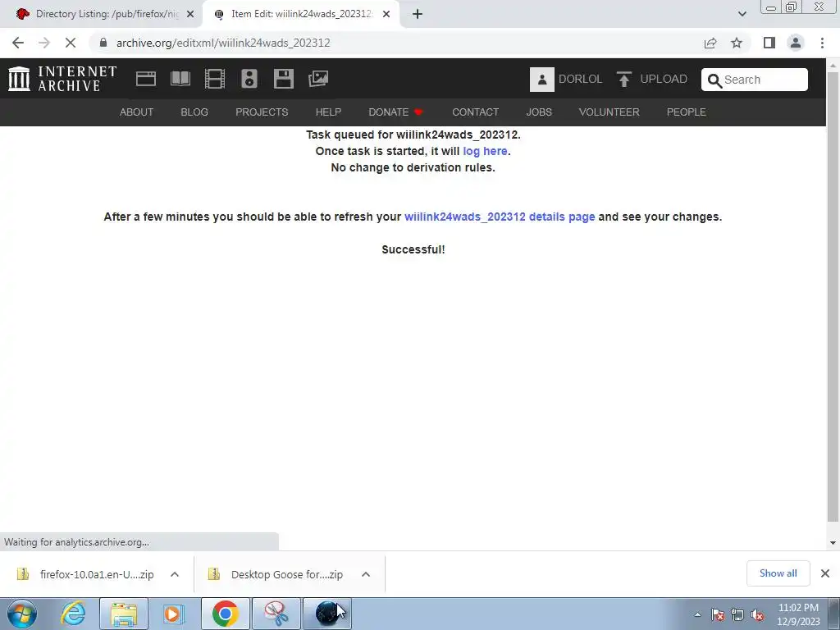This screenshot has height=630, width=840.
Task: Open the Snipping Tool taskbar icon
Action: coord(276,614)
